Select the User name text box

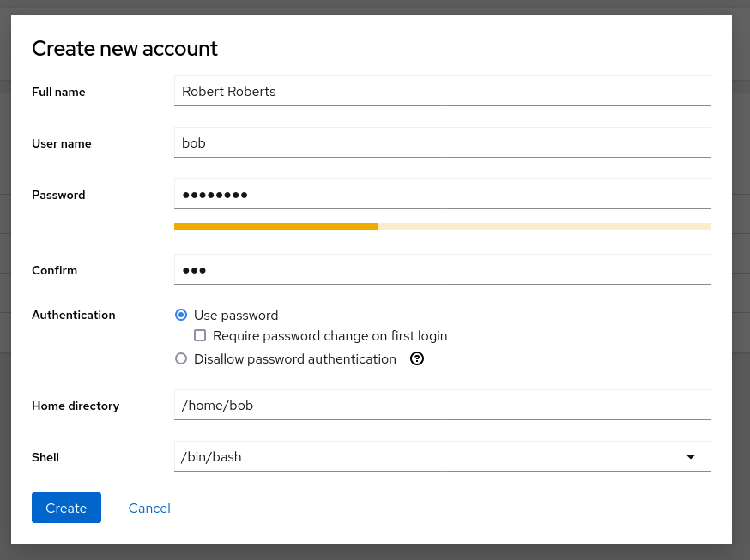(x=442, y=142)
